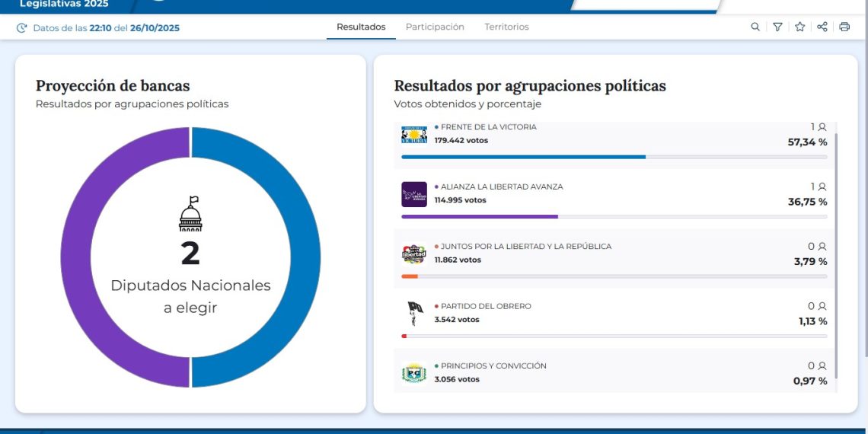Click the Alianza La Libertad Avanza logo
868x434 pixels.
tap(414, 194)
